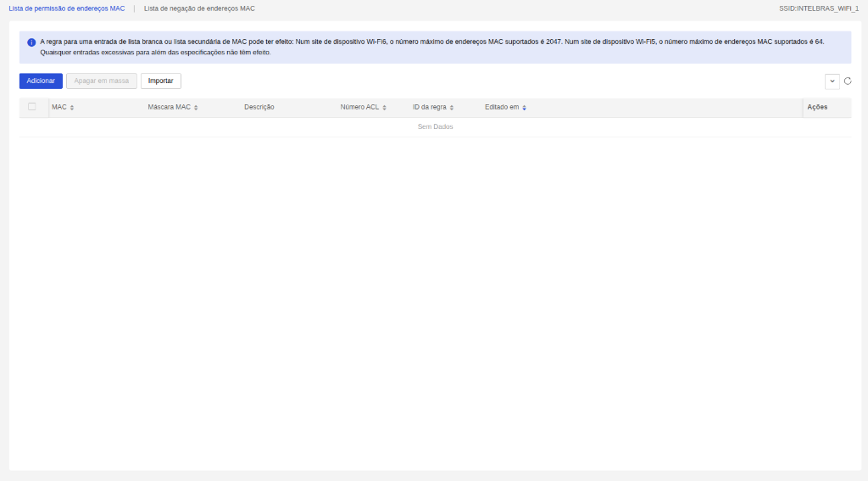This screenshot has height=481, width=868.
Task: Click the MAC column header label
Action: pos(59,107)
